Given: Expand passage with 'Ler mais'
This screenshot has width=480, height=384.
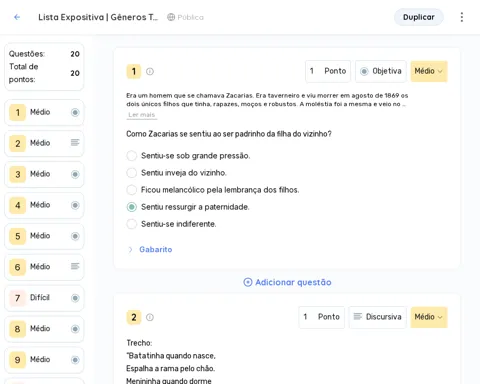Looking at the screenshot, I should pos(141,115).
